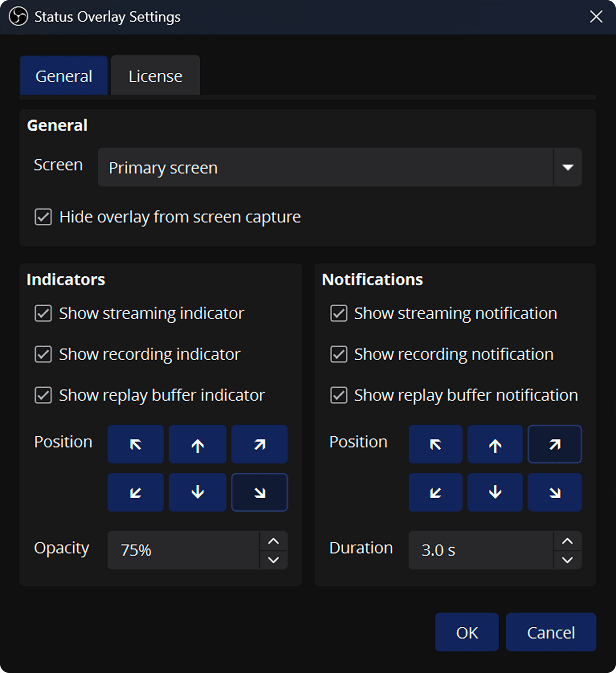Screen dimensions: 616x673
Task: Click the Primary screen combo box text
Action: (163, 168)
